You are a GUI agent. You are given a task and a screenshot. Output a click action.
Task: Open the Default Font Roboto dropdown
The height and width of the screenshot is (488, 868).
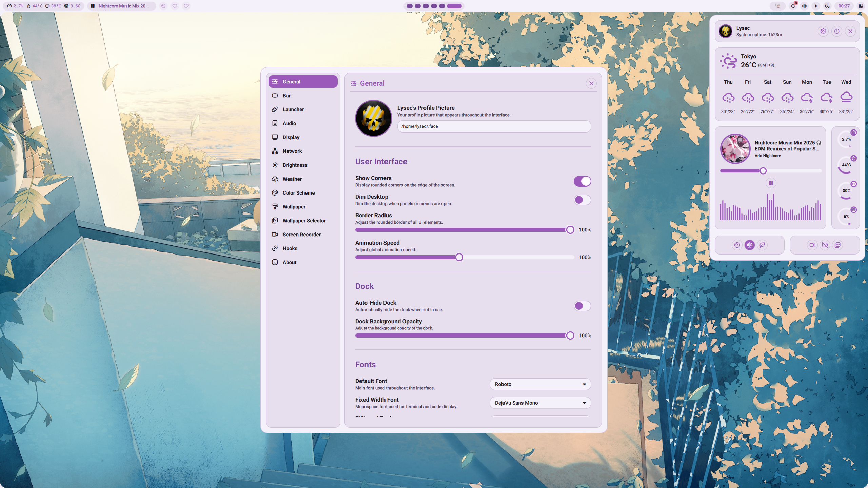point(540,384)
